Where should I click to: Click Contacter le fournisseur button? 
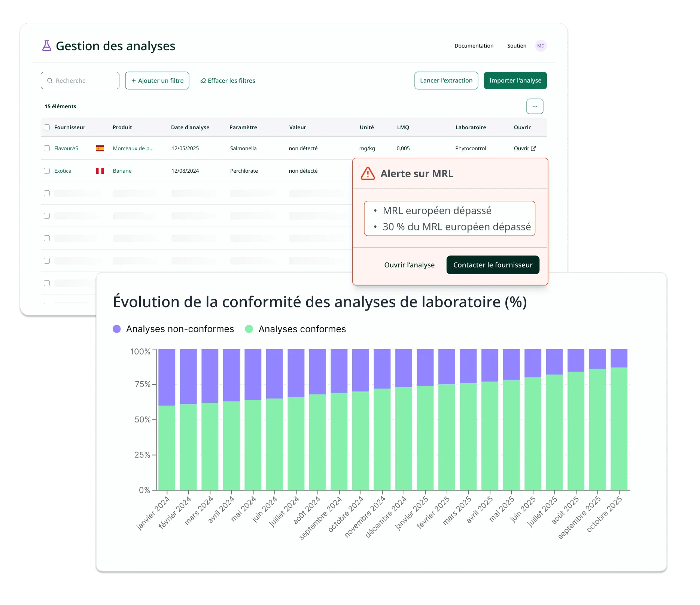pyautogui.click(x=493, y=265)
